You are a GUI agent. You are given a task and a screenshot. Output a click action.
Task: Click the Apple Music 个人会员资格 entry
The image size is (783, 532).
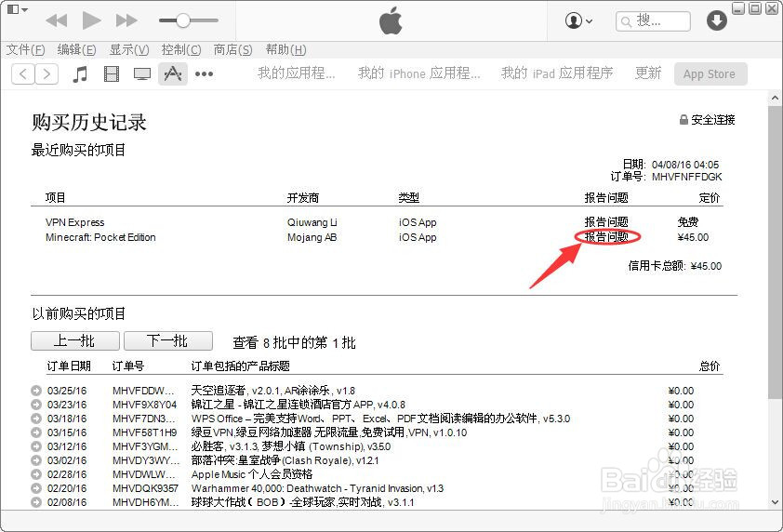point(252,474)
